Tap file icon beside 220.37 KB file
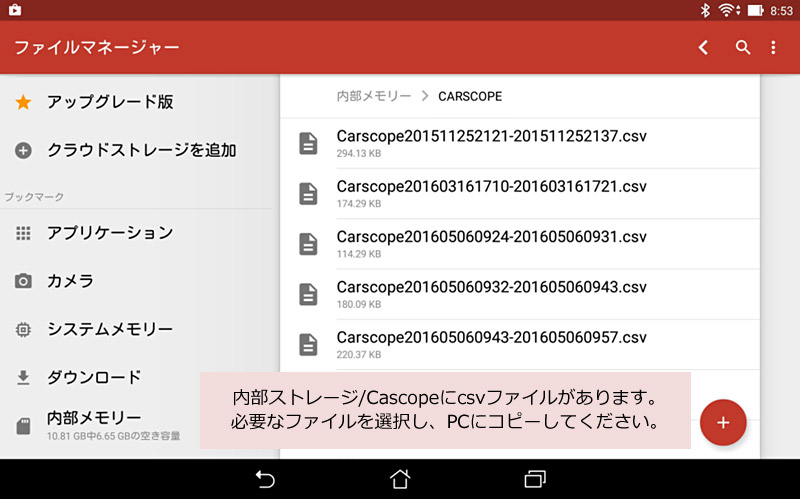This screenshot has height=499, width=800. pos(308,345)
